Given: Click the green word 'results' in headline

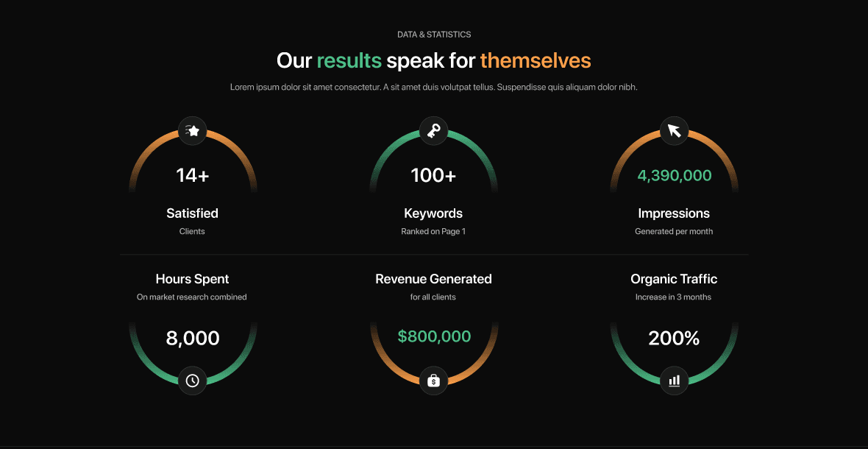Looking at the screenshot, I should pyautogui.click(x=349, y=60).
